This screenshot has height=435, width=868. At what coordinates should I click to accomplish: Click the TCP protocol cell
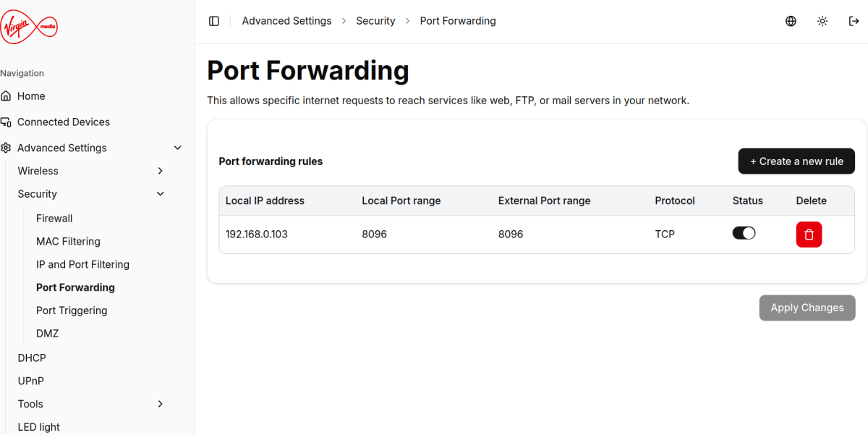665,235
